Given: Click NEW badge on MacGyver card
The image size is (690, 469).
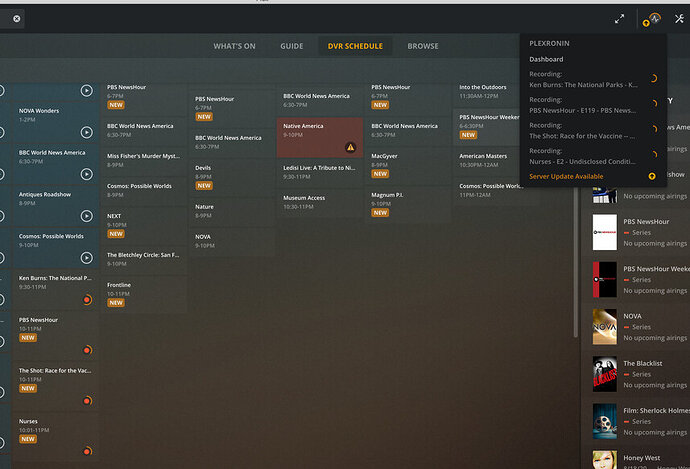Looking at the screenshot, I should 380,174.
